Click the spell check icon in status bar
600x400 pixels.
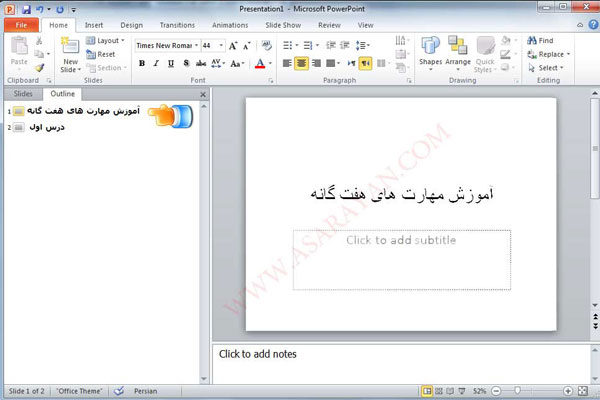120,390
